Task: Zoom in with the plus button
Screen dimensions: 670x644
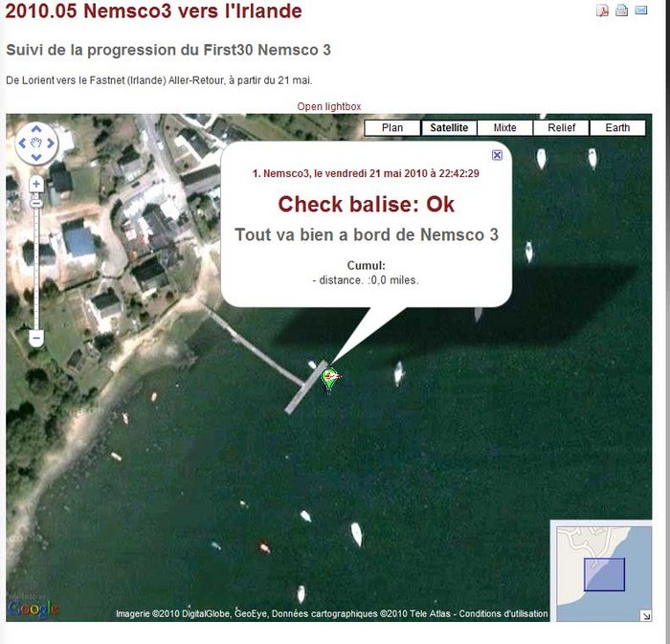Action: coord(36,184)
